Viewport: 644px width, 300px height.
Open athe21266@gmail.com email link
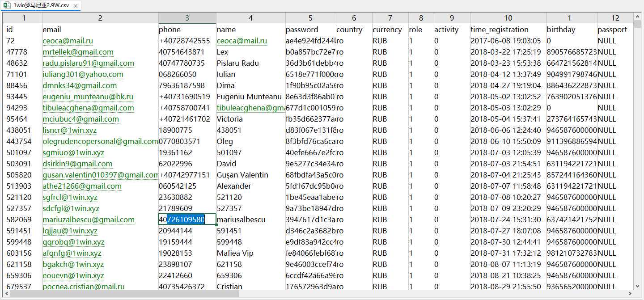point(82,186)
